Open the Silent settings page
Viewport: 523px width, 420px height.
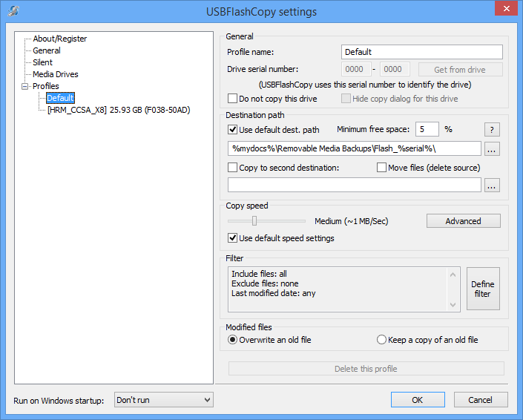[x=42, y=62]
